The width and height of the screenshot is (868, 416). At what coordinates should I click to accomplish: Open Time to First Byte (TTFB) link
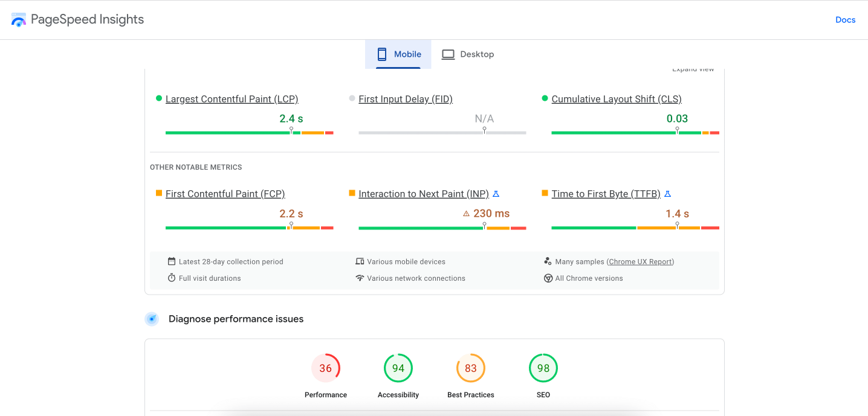click(x=606, y=194)
